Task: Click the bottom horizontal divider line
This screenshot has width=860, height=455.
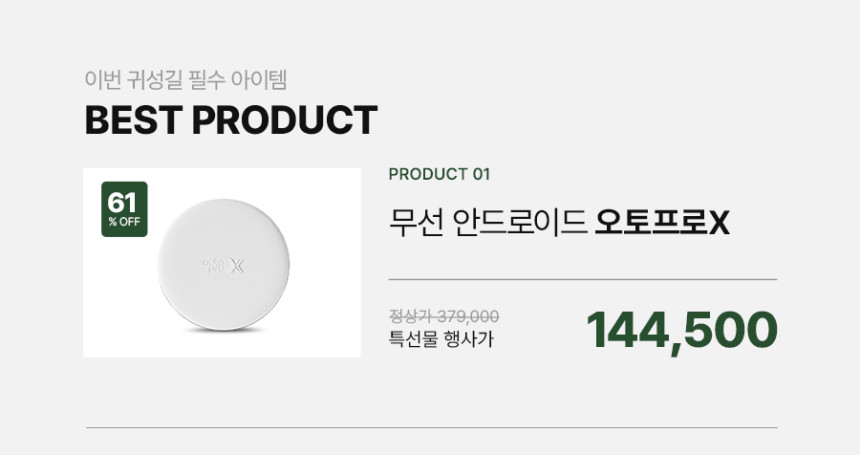Action: [431, 427]
